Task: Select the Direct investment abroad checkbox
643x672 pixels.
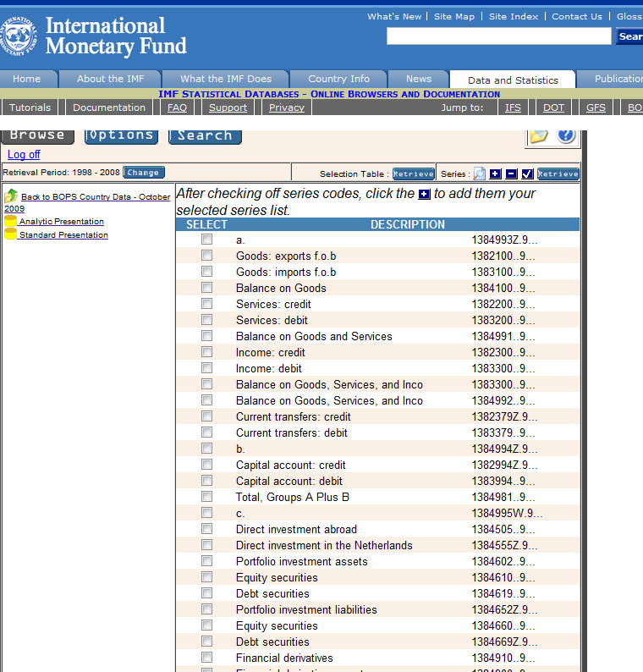Action: coord(206,529)
